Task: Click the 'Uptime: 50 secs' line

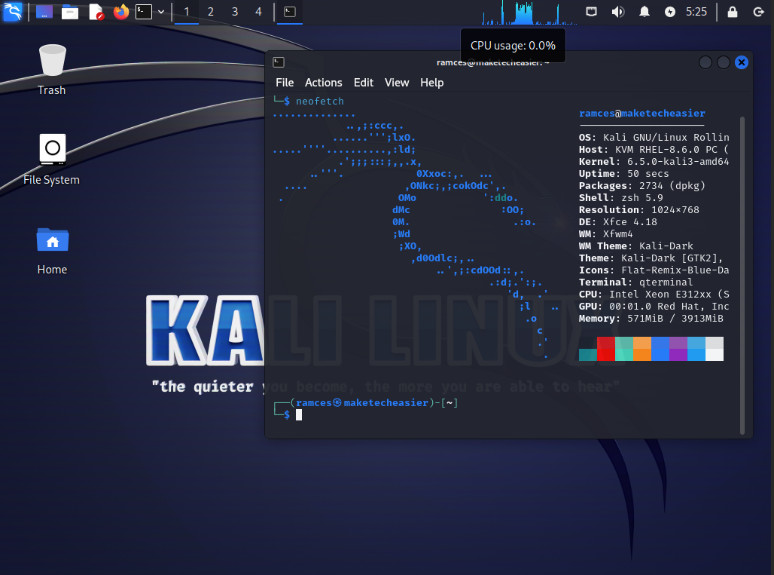Action: [623, 174]
